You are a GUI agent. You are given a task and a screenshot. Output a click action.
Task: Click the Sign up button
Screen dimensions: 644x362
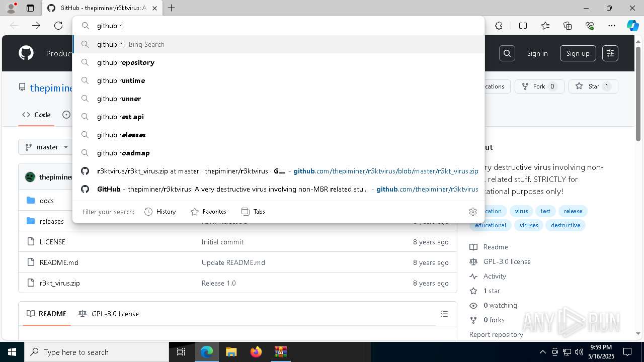pyautogui.click(x=578, y=53)
